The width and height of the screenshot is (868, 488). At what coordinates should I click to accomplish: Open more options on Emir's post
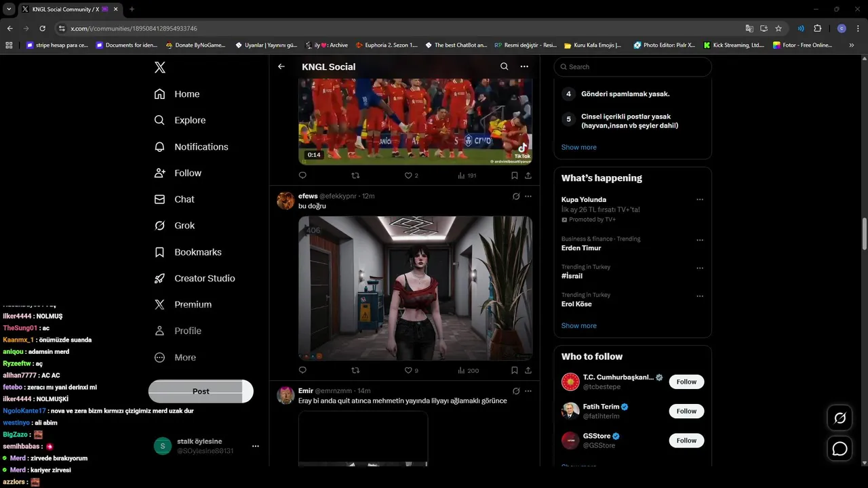click(x=528, y=391)
